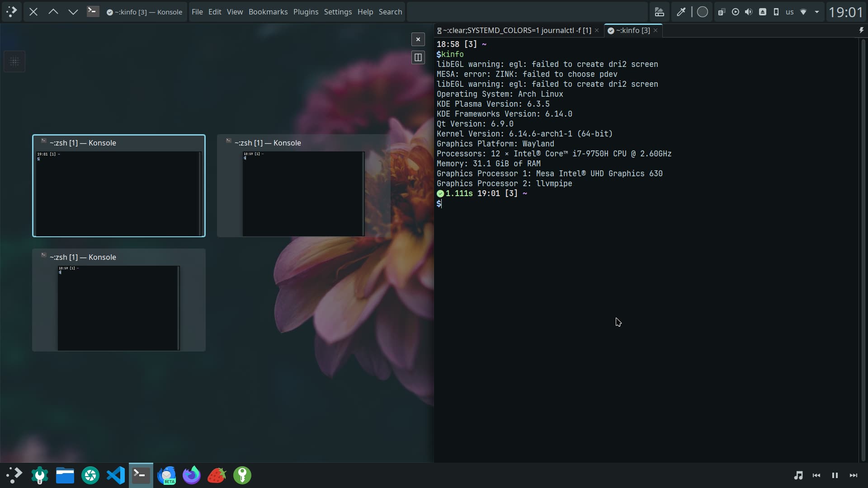
Task: Click 'Memory: 31.1 GiB of RAM' line
Action: (x=489, y=164)
